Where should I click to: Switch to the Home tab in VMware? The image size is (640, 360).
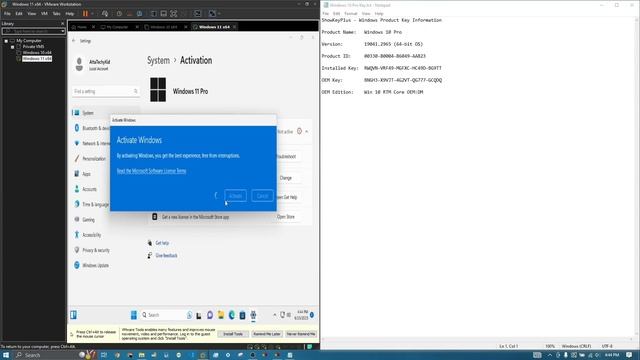click(x=82, y=27)
